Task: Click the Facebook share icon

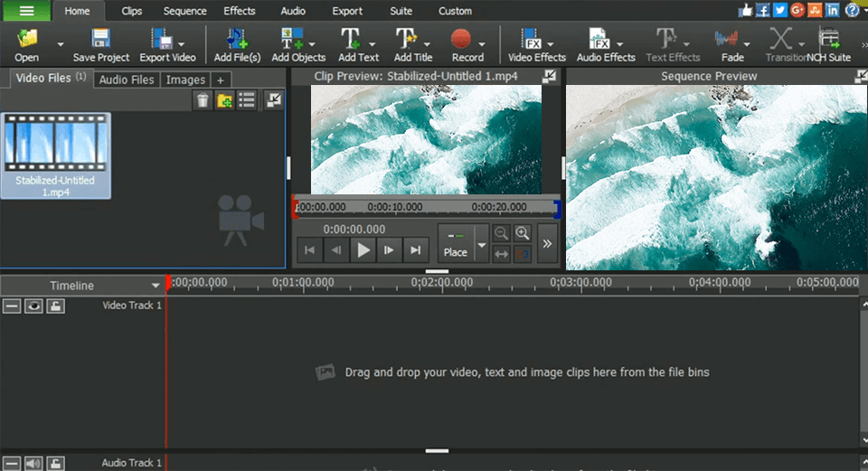Action: pyautogui.click(x=763, y=10)
